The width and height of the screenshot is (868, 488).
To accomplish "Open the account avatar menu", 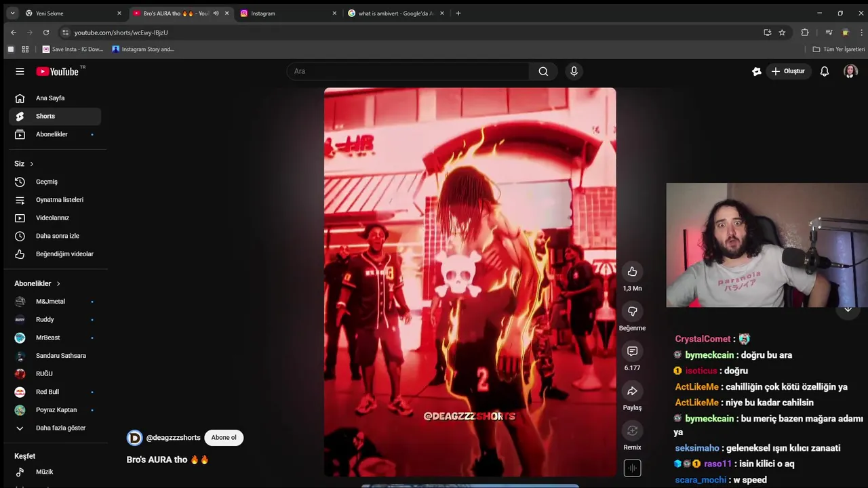I will (x=850, y=71).
